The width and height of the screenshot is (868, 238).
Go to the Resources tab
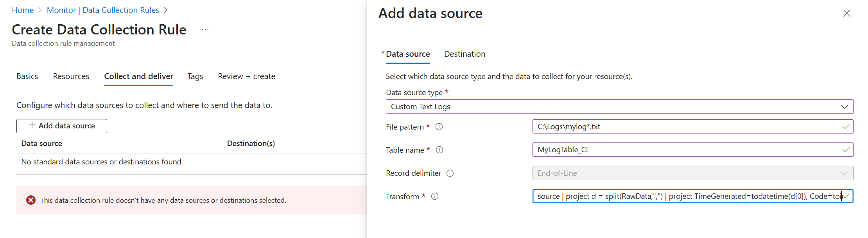[71, 76]
